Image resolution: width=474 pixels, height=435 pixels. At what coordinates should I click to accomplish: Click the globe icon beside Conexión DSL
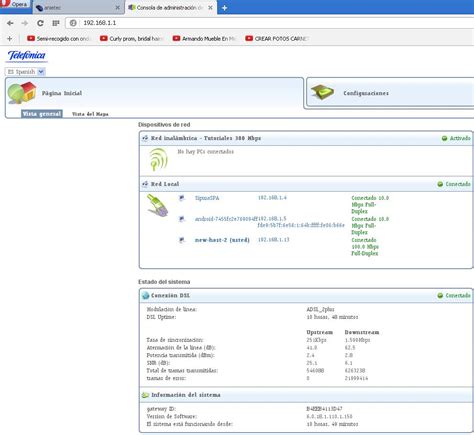point(145,295)
